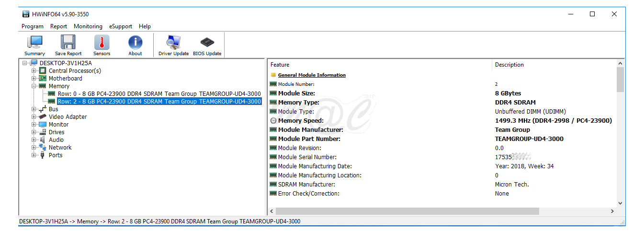Click the Video Adapter card icon
The width and height of the screenshot is (644, 233).
click(43, 116)
